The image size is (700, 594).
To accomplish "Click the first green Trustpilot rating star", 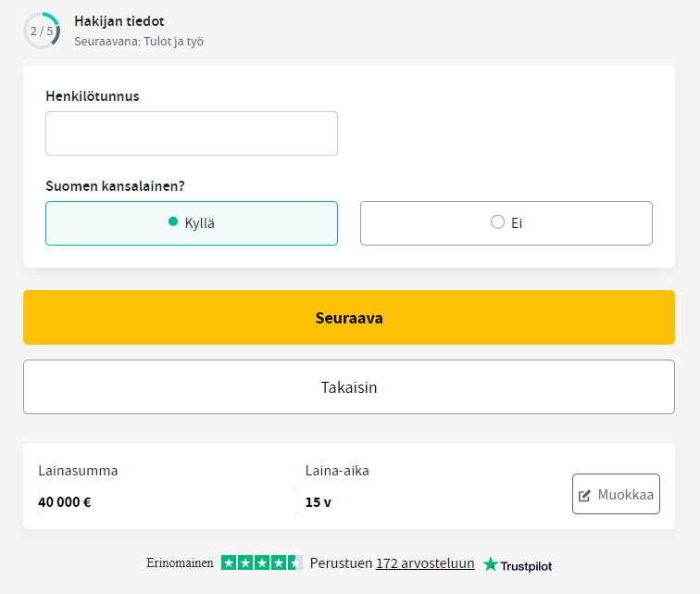I will click(x=229, y=562).
